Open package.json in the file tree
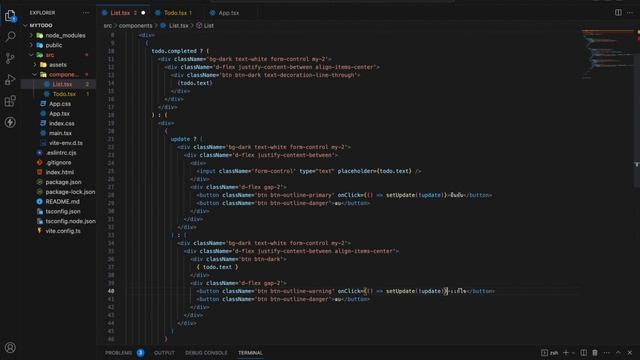 pyautogui.click(x=58, y=182)
